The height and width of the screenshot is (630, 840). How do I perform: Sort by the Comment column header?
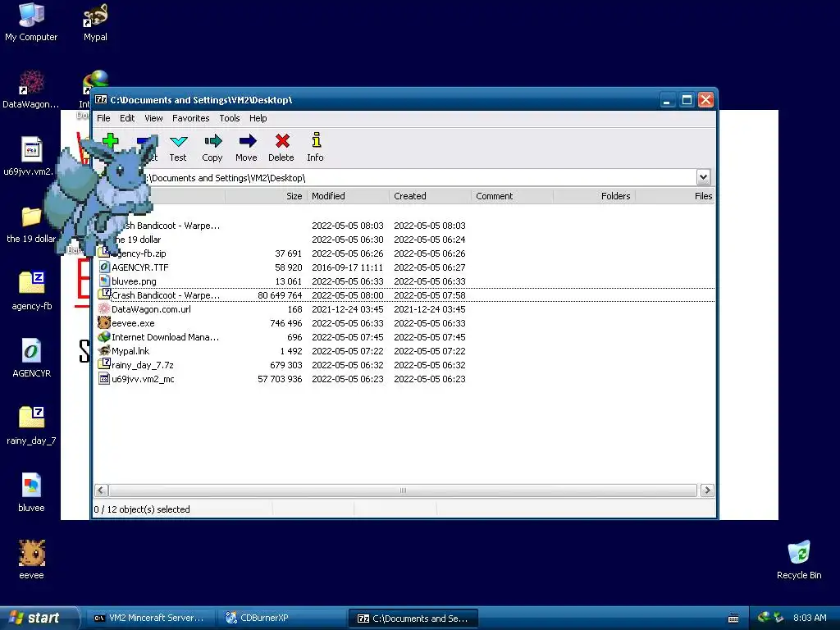512,196
